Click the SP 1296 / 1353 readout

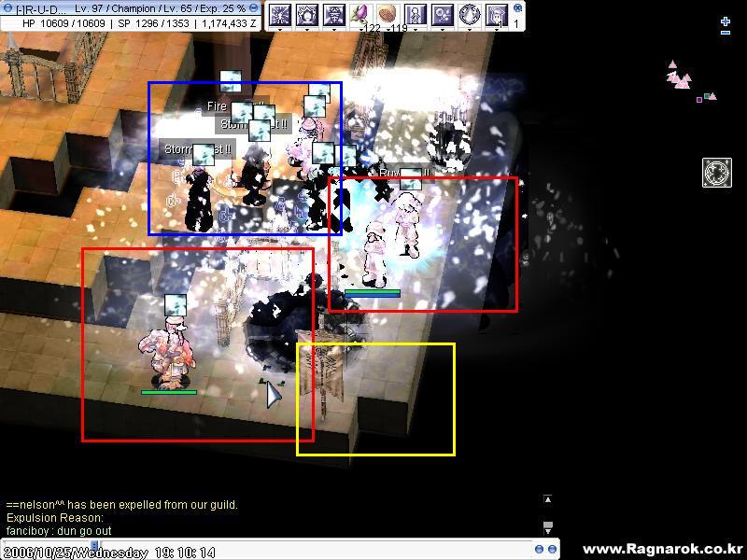tap(153, 23)
